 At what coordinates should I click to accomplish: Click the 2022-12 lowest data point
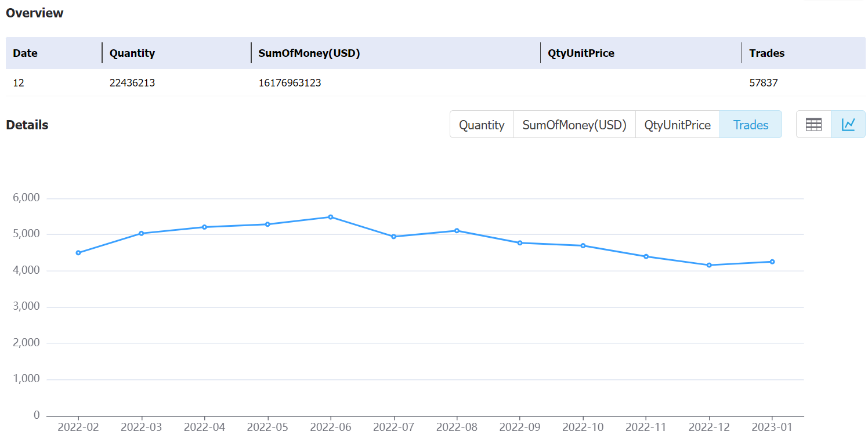point(709,265)
